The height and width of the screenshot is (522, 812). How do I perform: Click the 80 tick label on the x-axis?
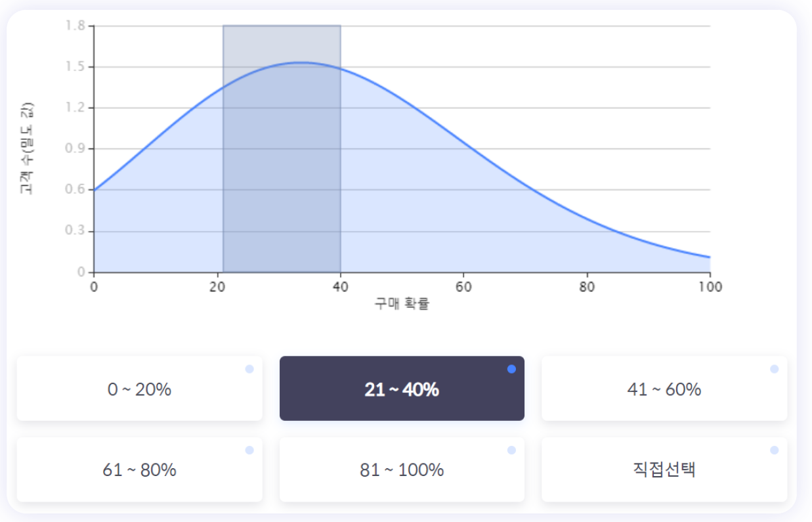pyautogui.click(x=587, y=287)
